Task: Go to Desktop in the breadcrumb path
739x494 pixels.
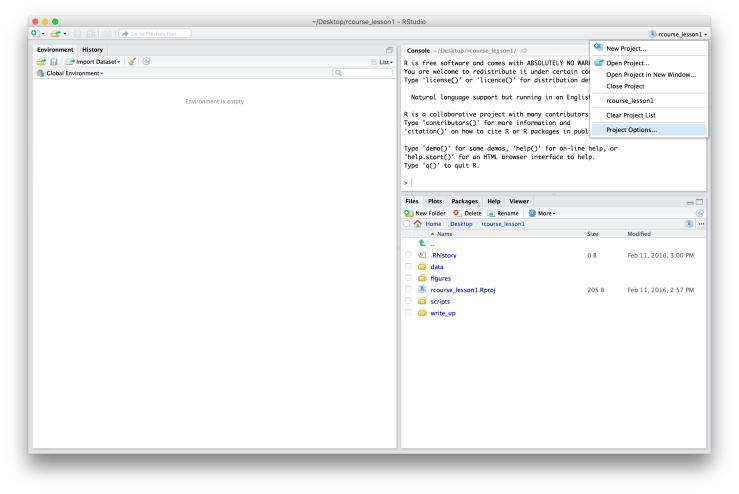Action: coord(461,224)
